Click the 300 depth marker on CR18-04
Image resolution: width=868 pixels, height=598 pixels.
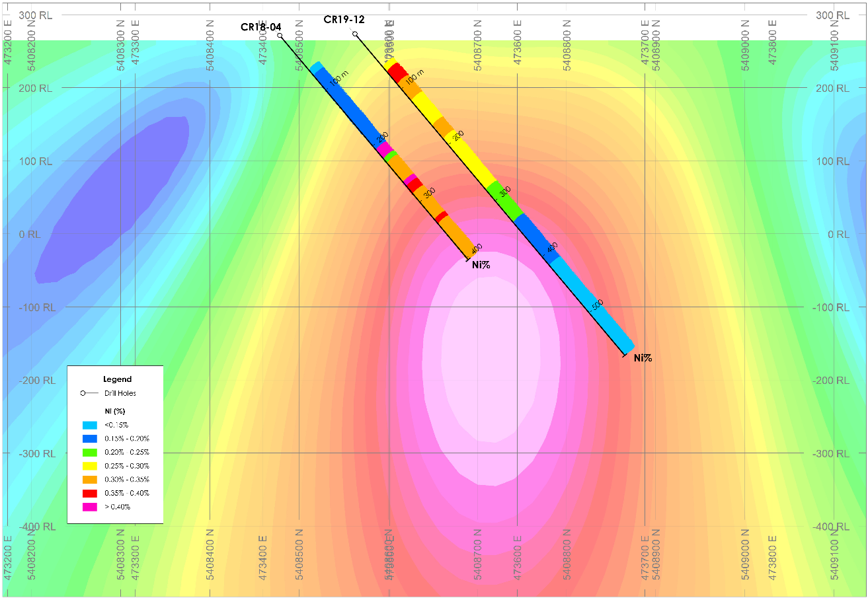[429, 192]
